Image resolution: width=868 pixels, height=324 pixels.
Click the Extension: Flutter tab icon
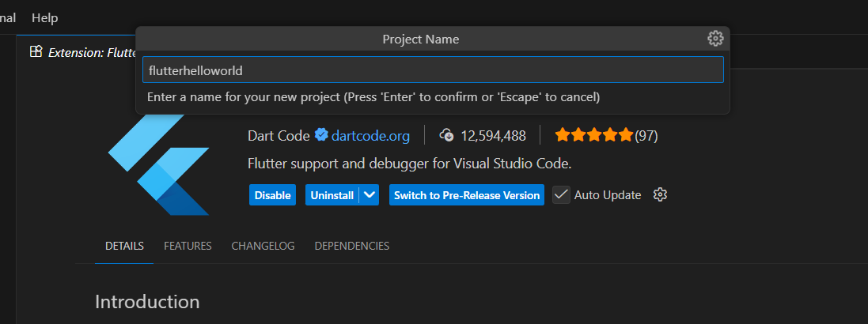[x=36, y=52]
